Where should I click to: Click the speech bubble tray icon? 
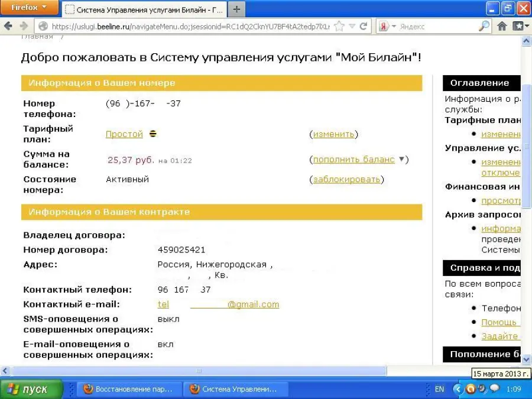pos(495,388)
